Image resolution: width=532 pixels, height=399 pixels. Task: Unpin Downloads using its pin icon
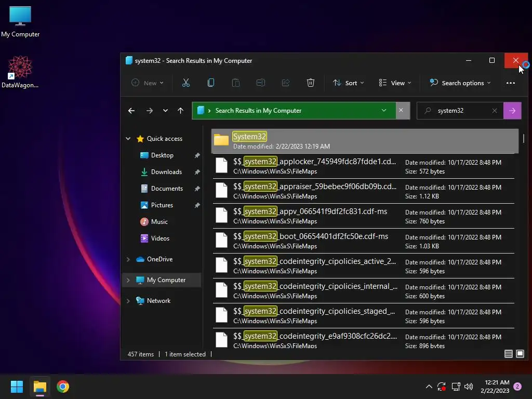tap(197, 171)
